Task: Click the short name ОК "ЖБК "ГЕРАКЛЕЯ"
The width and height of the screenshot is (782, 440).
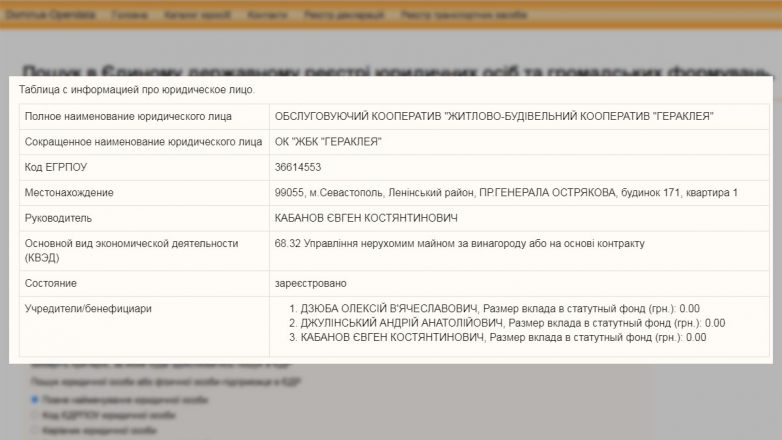Action: pyautogui.click(x=327, y=142)
